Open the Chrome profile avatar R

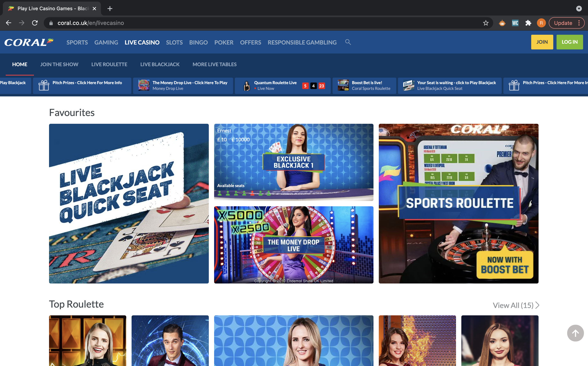[x=541, y=23]
